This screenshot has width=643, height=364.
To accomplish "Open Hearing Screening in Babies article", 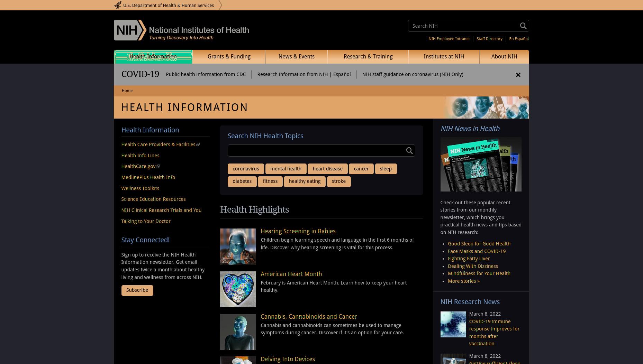I will 298,231.
